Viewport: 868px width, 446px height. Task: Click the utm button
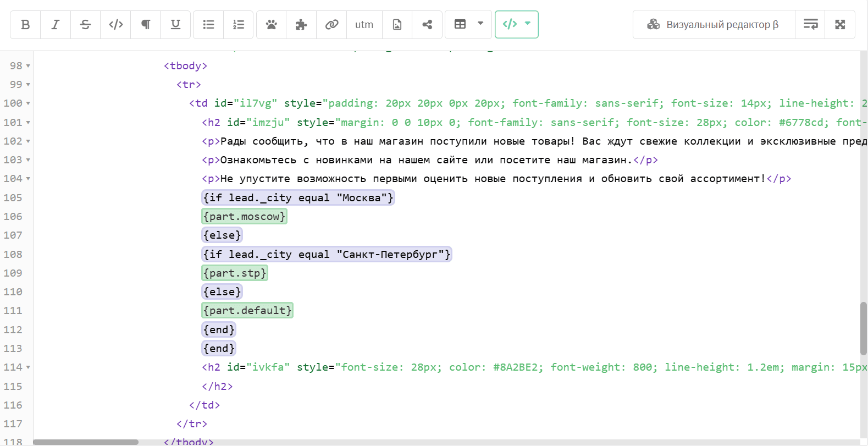tap(364, 25)
